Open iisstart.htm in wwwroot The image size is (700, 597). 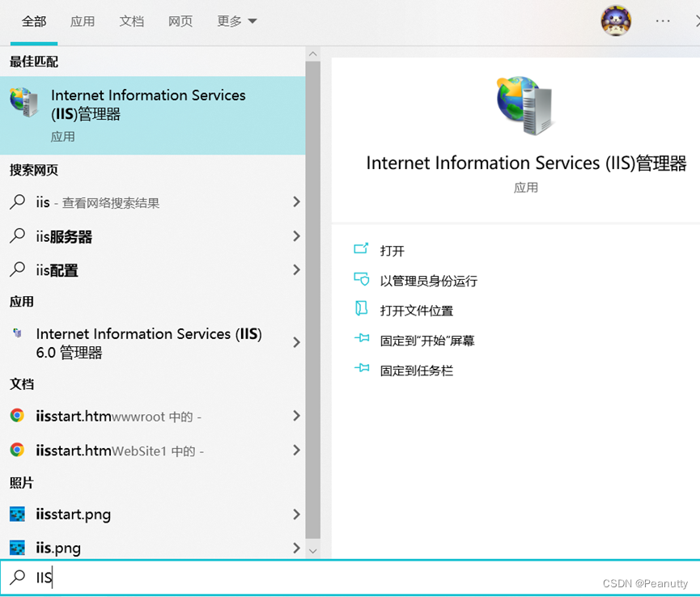tap(153, 417)
